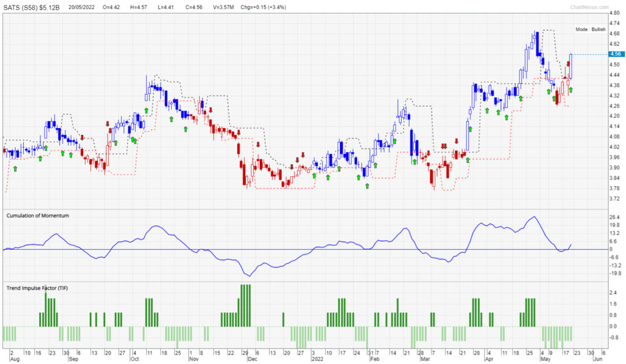Click the Sep month label on time axis
Screen dimensions: 626x364
pyautogui.click(x=73, y=359)
